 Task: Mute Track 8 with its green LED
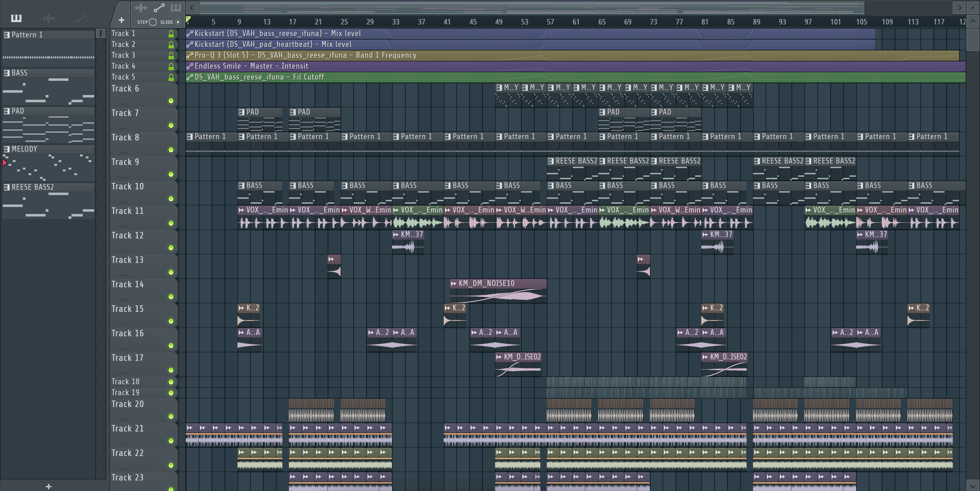click(x=171, y=150)
